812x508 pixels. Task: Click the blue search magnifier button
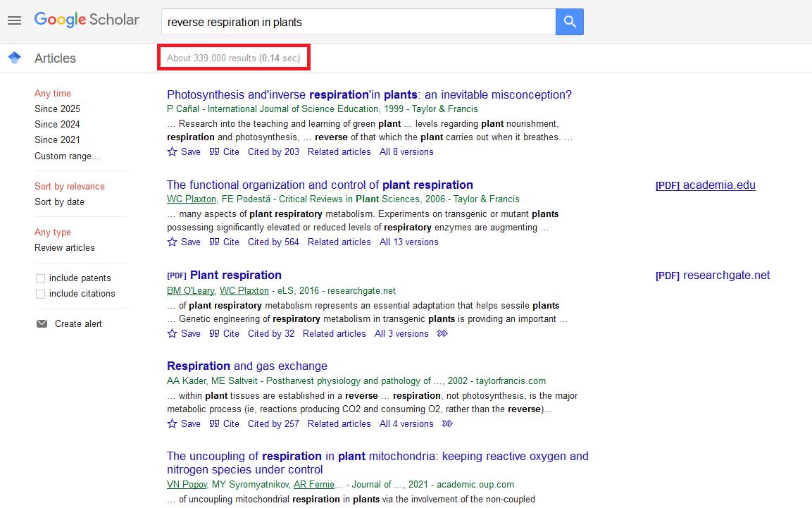tap(569, 22)
